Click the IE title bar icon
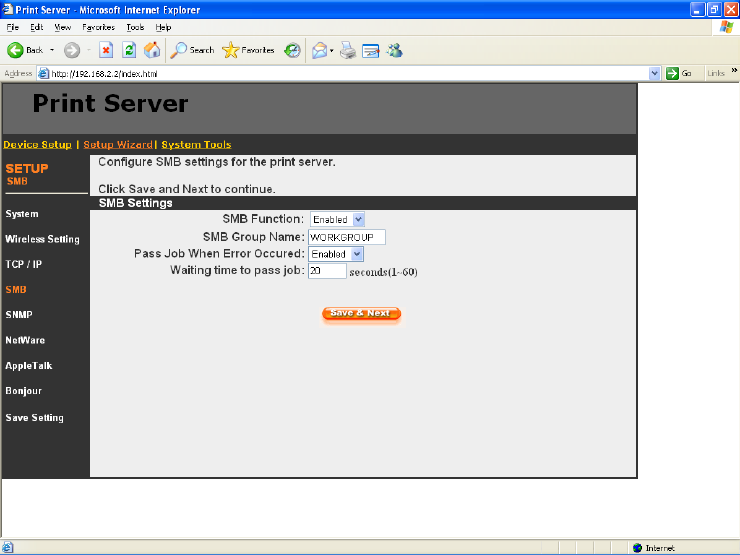This screenshot has width=740, height=555. pyautogui.click(x=7, y=9)
